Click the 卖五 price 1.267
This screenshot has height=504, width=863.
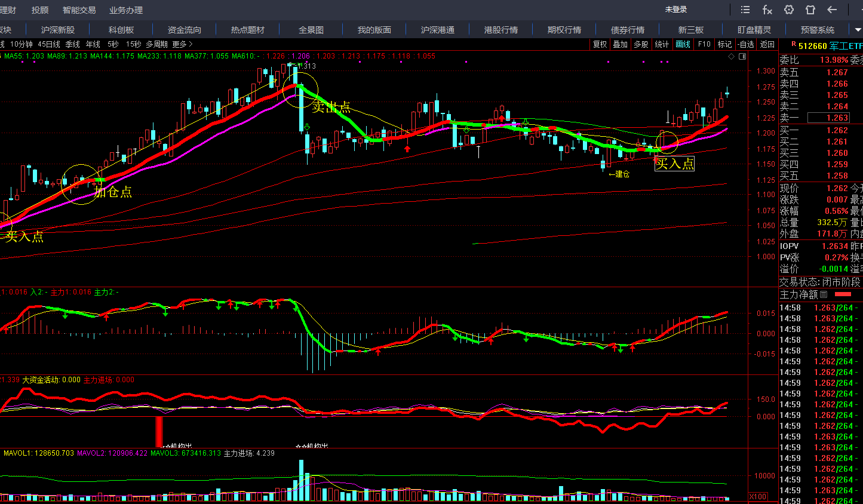pos(837,72)
